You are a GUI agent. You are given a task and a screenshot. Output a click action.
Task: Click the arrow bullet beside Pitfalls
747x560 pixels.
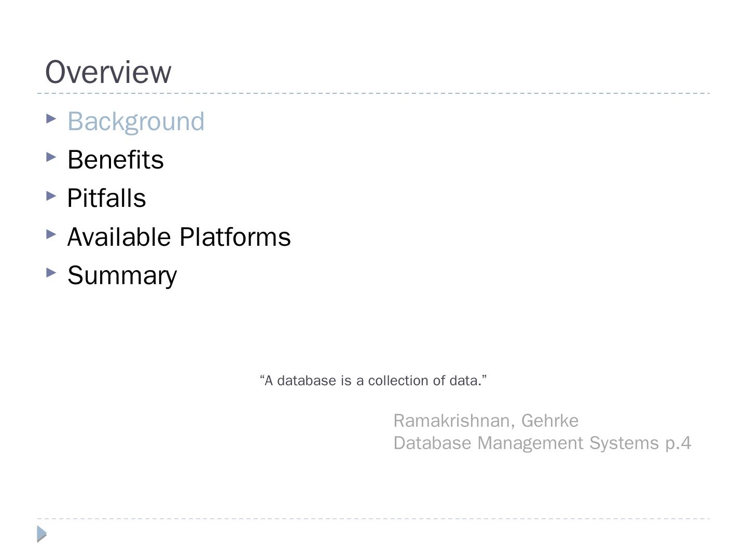coord(51,196)
